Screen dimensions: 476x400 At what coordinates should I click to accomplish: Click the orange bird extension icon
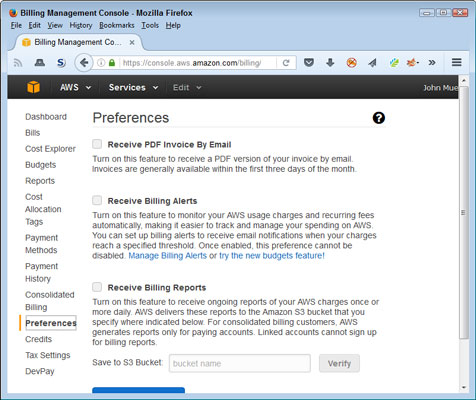412,62
